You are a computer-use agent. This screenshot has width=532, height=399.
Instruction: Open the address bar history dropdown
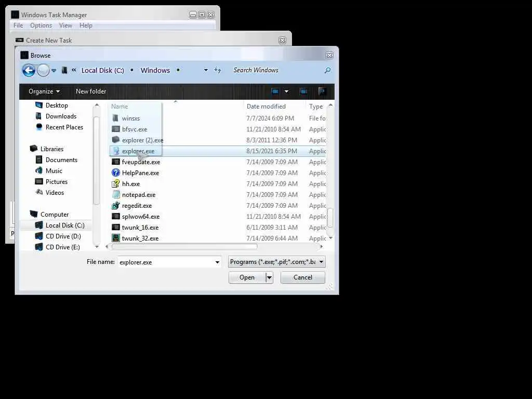coord(206,70)
